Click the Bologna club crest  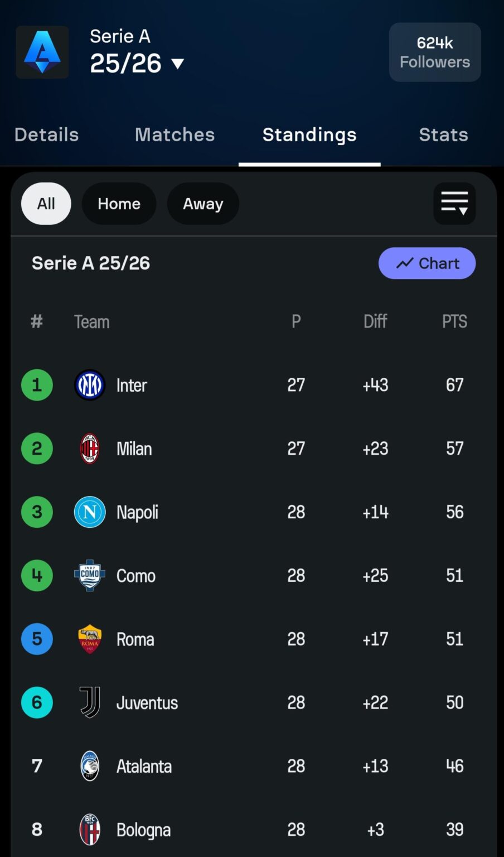click(89, 830)
